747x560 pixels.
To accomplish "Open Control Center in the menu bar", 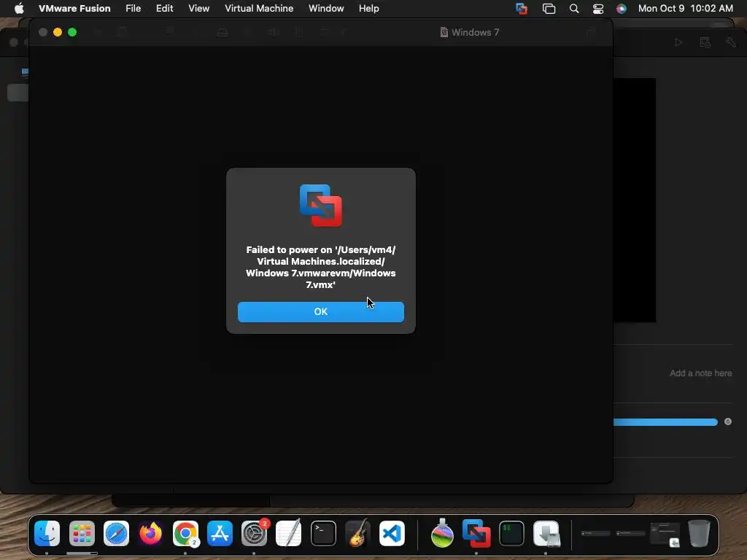I will (598, 8).
